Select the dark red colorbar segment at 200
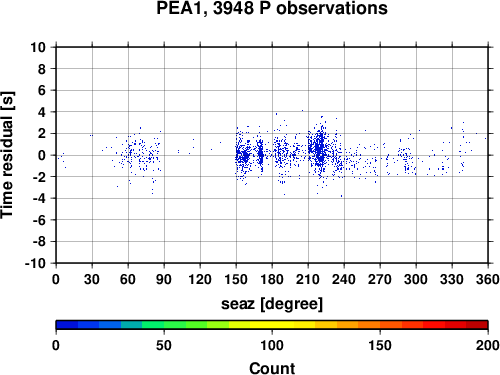The height and width of the screenshot is (375, 500). pos(477,325)
